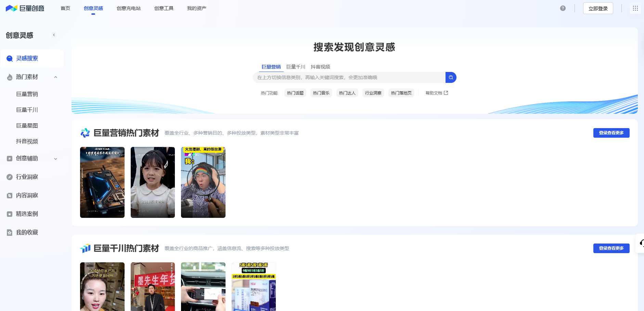Click the 内容洞察 sidebar icon
644x311 pixels.
pos(10,196)
